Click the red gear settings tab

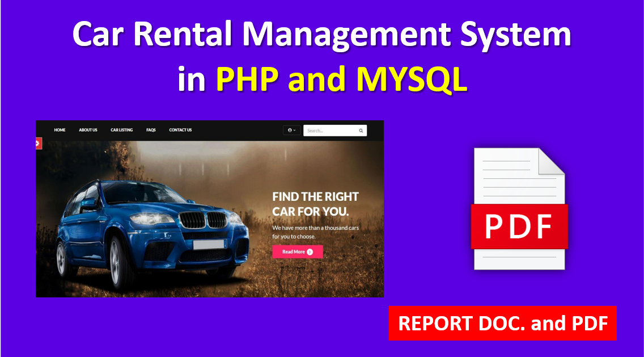coord(38,144)
